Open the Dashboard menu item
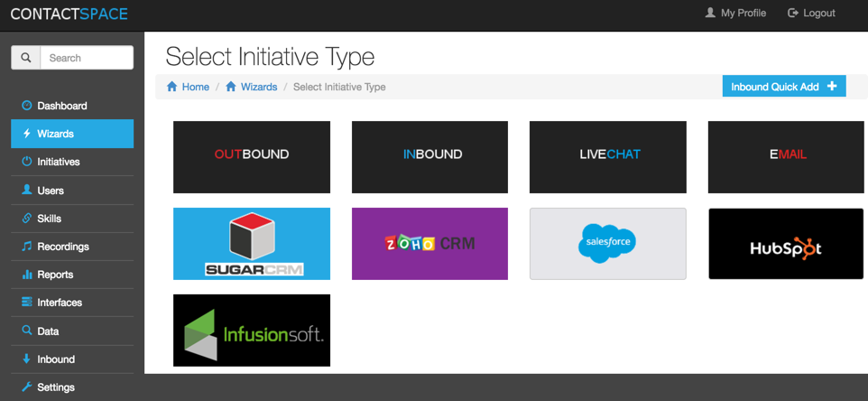Image resolution: width=868 pixels, height=401 pixels. pyautogui.click(x=72, y=106)
